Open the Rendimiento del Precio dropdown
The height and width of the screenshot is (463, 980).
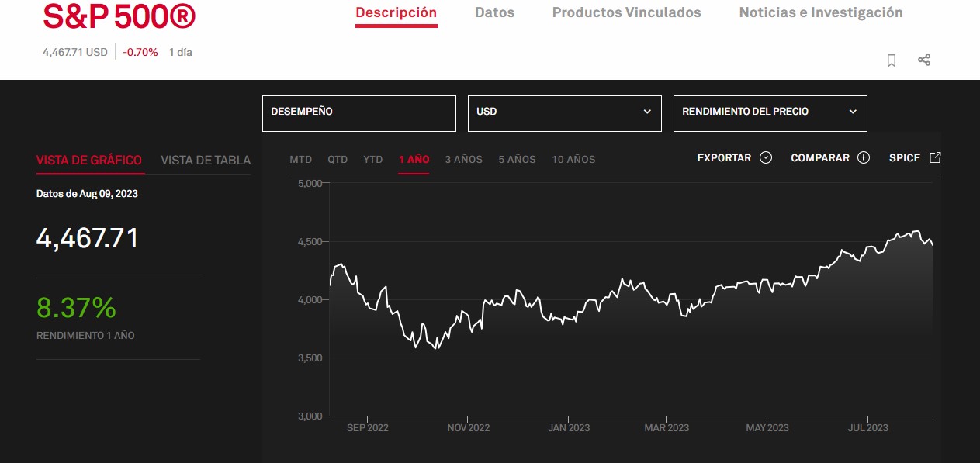(770, 112)
